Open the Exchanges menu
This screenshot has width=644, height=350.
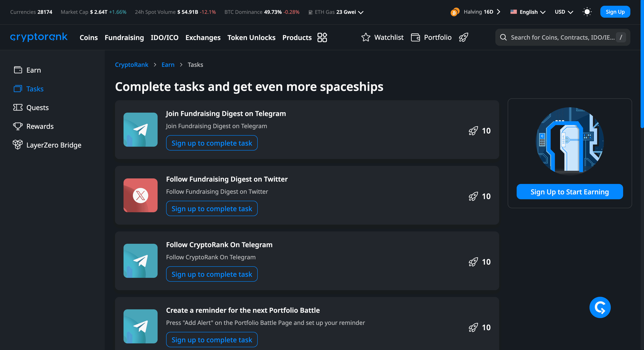point(203,37)
